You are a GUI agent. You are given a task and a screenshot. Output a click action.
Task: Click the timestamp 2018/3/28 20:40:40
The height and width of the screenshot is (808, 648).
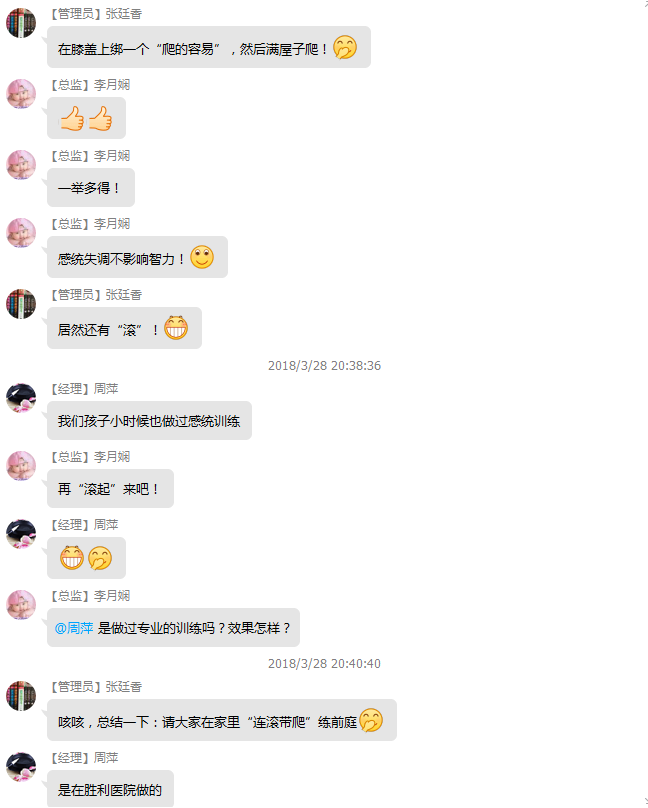point(325,664)
